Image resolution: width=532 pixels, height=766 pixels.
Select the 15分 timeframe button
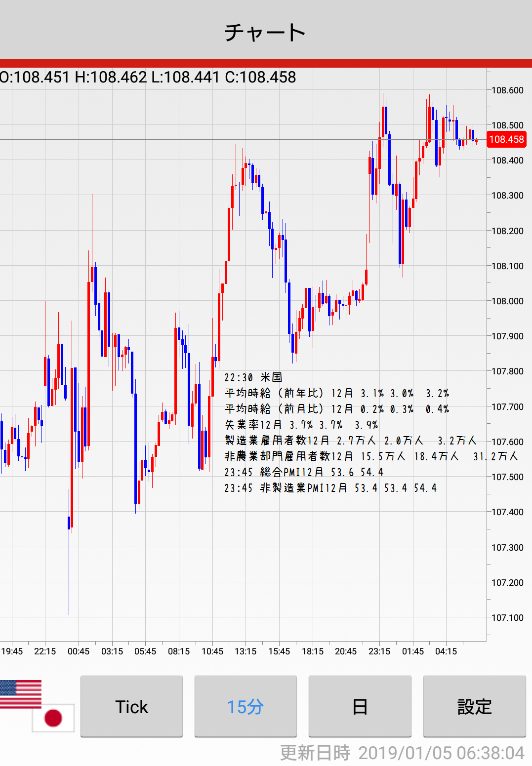click(x=246, y=706)
